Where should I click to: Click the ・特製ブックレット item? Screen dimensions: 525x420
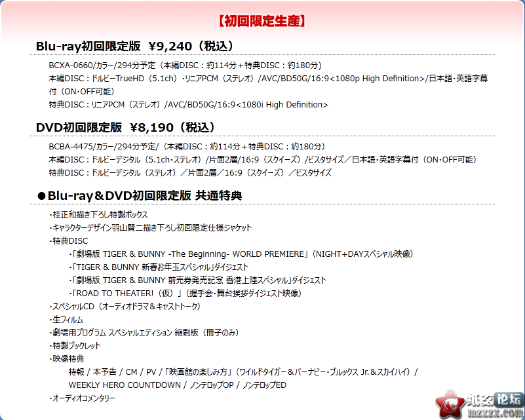coord(75,346)
